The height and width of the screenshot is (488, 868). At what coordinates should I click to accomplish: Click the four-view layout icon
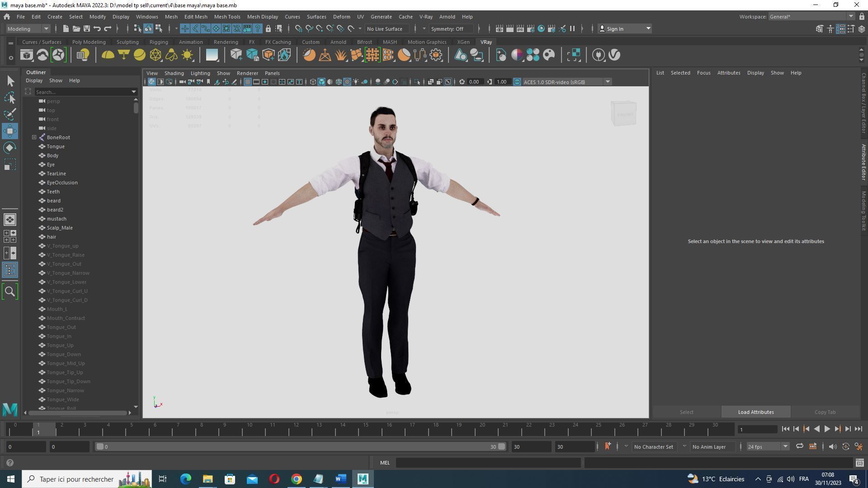click(10, 236)
